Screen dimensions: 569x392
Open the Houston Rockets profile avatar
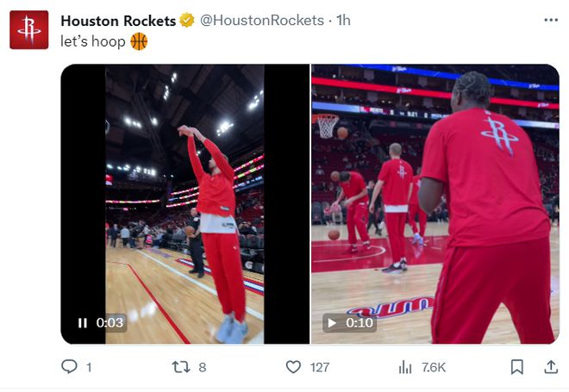point(28,29)
